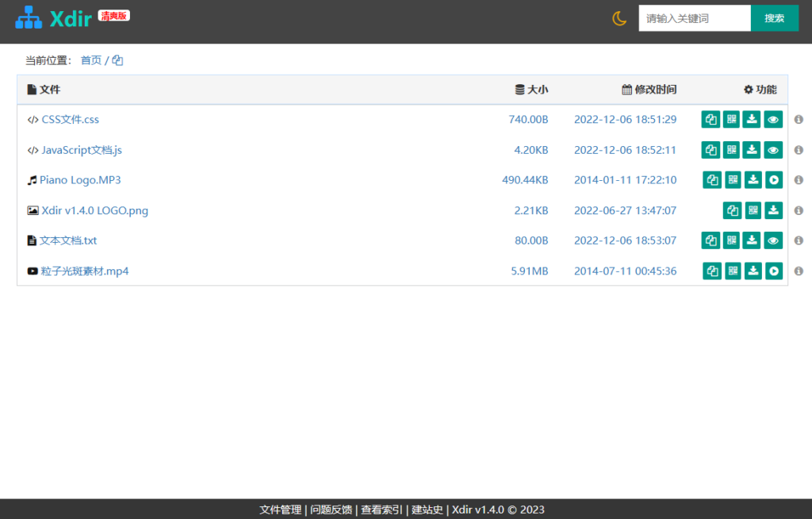Preview CSS文件.css with eye icon
The height and width of the screenshot is (519, 812).
click(x=773, y=119)
